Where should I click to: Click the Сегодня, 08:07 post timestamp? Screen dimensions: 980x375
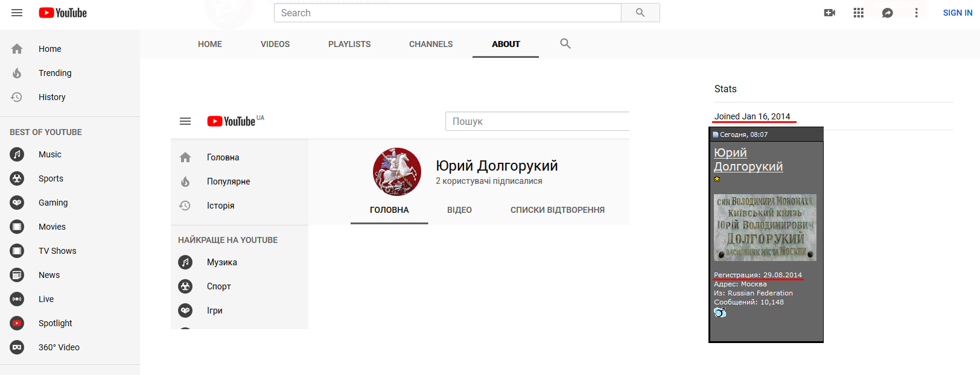[744, 134]
